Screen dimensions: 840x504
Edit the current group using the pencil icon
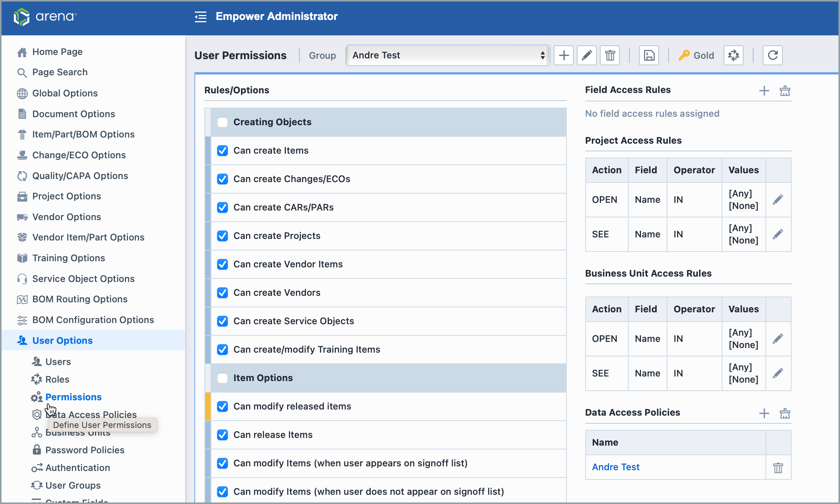click(x=586, y=55)
